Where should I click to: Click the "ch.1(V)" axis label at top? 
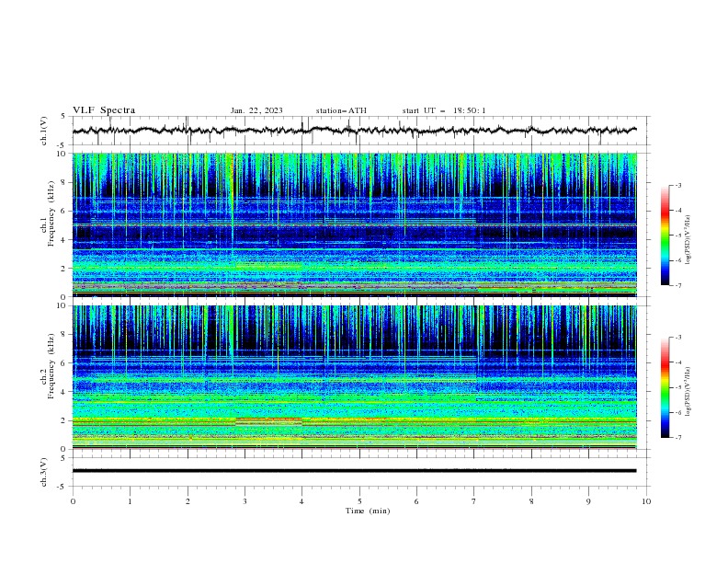44,131
